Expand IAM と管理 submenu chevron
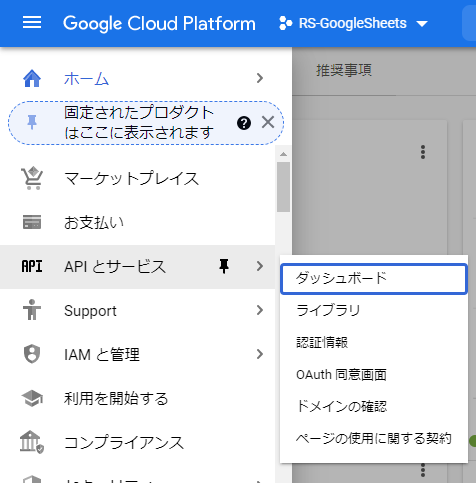The image size is (476, 483). 260,354
